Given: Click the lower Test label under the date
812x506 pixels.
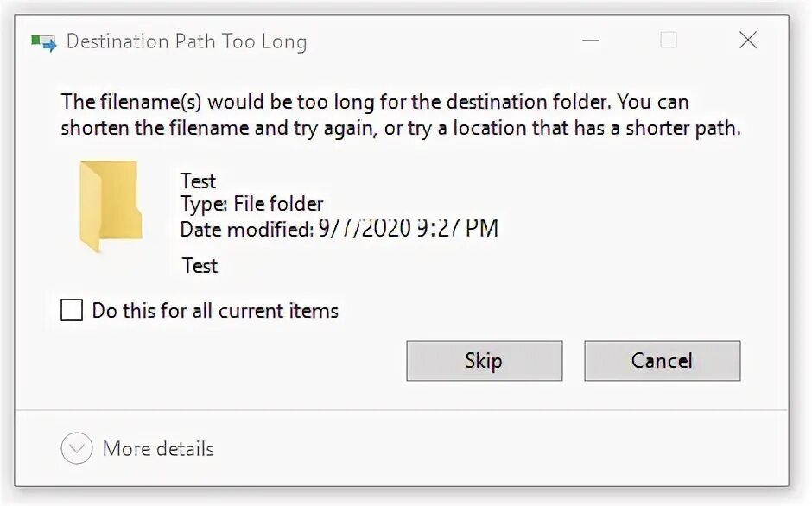Looking at the screenshot, I should click(200, 266).
